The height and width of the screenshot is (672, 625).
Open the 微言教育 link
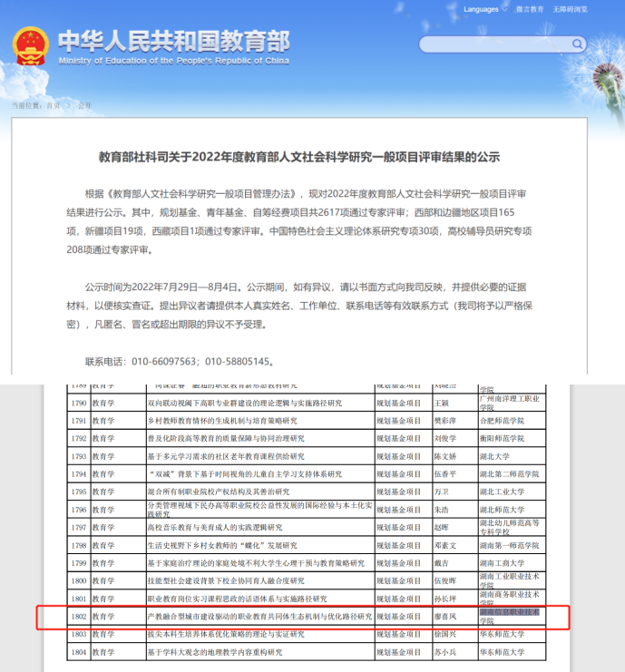click(531, 9)
